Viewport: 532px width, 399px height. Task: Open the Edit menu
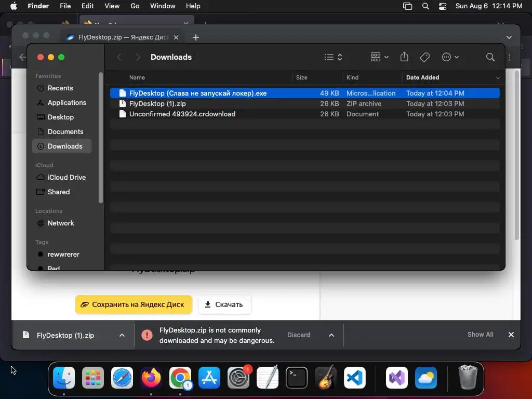[87, 6]
